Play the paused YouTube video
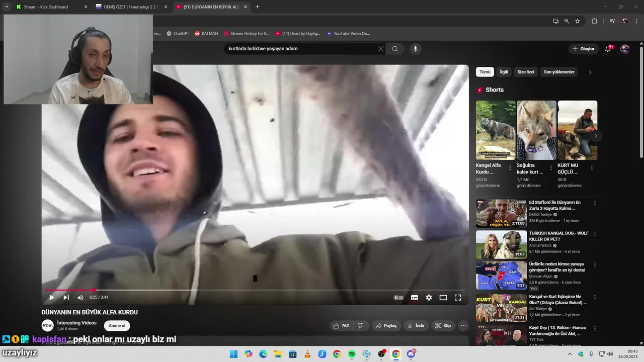The width and height of the screenshot is (644, 362). point(51,298)
